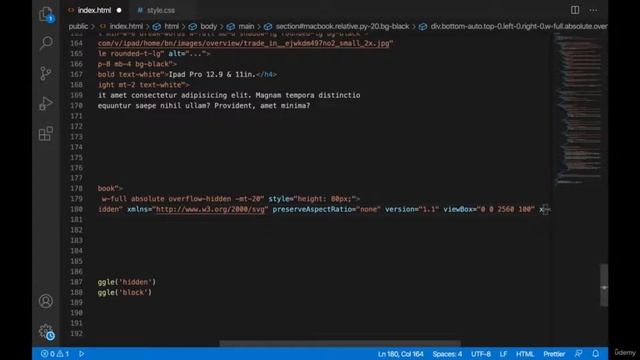Switch to the style.css tab
This screenshot has width=640, height=360.
coord(161,10)
